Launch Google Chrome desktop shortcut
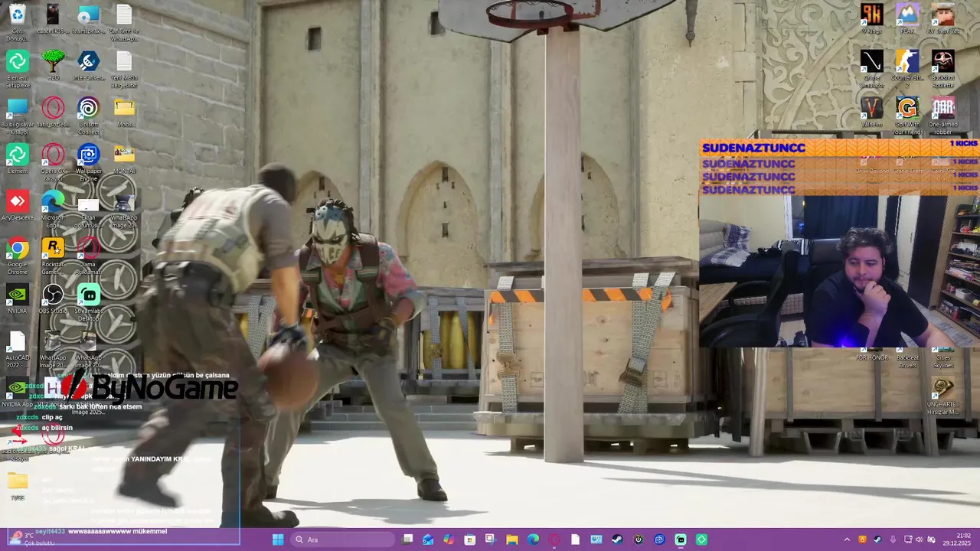Screen dimensions: 980x551 pos(18,255)
